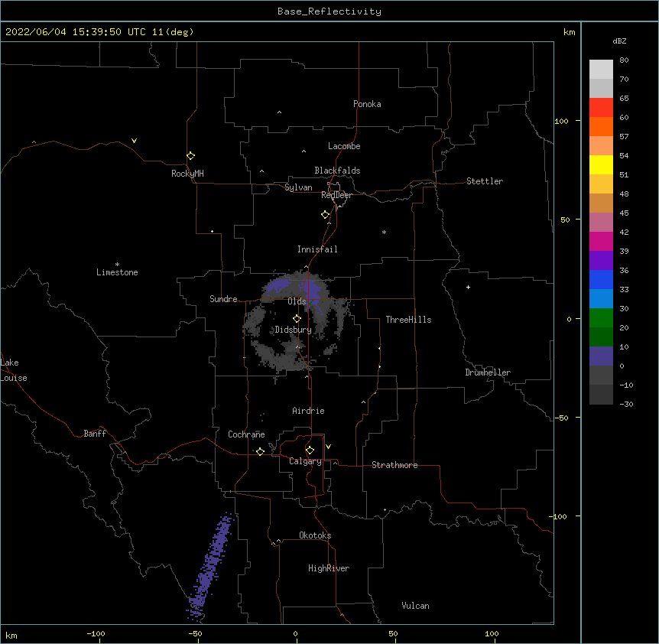Click the Lake Louise label
Image resolution: width=659 pixels, height=644 pixels.
tap(14, 370)
